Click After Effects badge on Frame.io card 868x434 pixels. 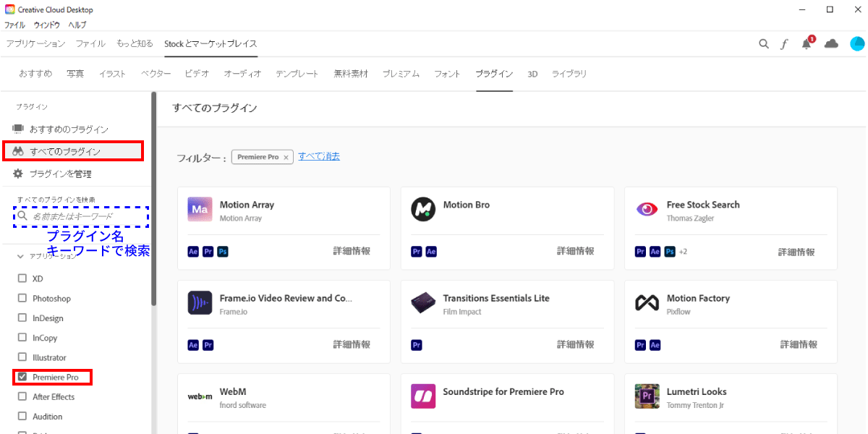click(193, 345)
